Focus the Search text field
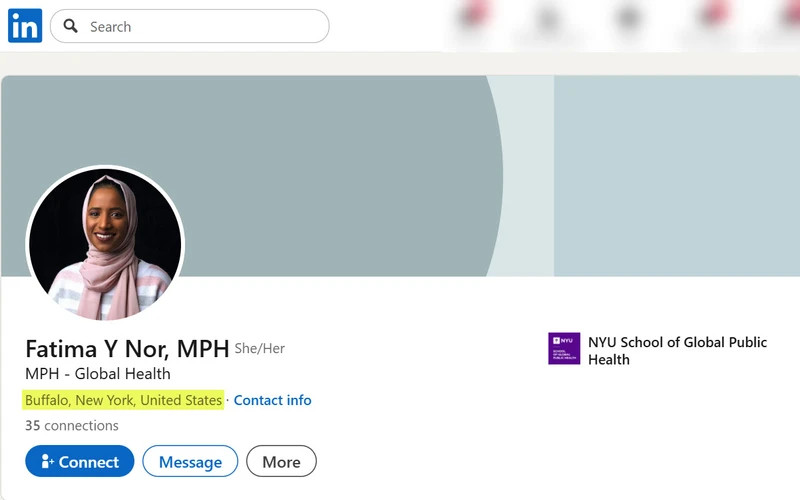This screenshot has height=500, width=800. pos(190,26)
